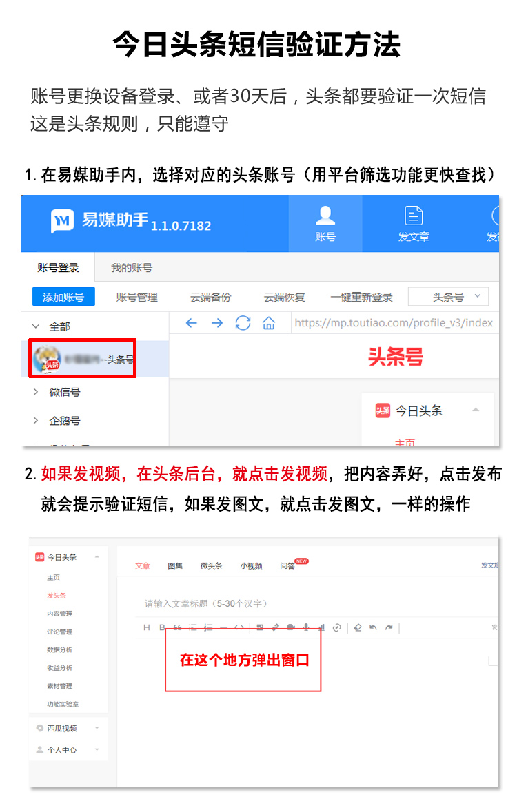Screen dimensions: 517x812
Task: Collapse 今日头条 menu beside the 头条号 heading
Action: pyautogui.click(x=476, y=410)
